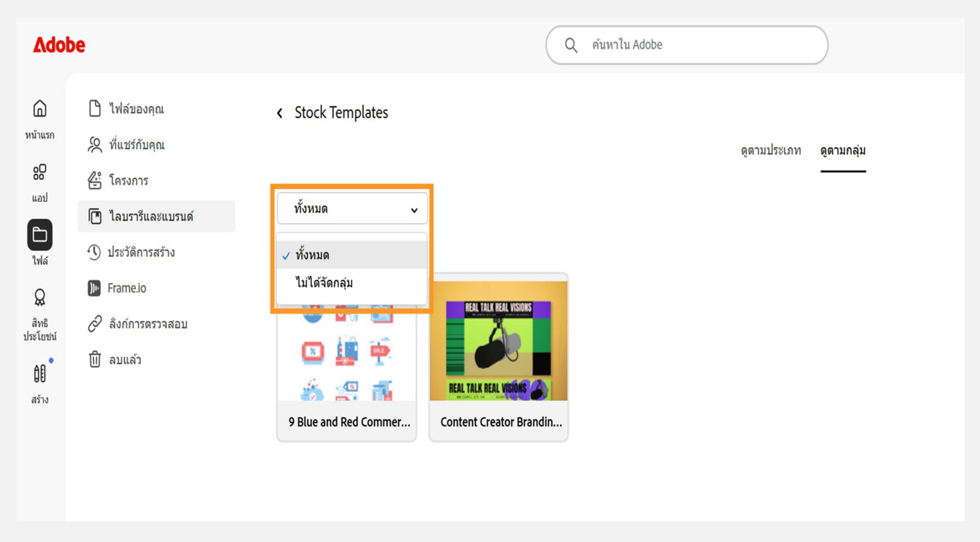This screenshot has height=542, width=980.
Task: Open the ทั้งหมด group dropdown
Action: click(x=352, y=208)
